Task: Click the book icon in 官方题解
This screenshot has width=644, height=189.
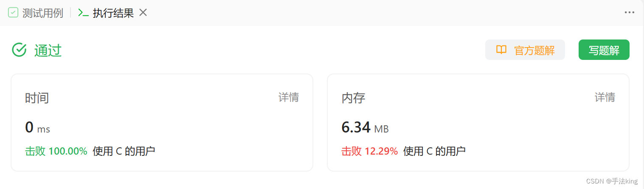Action: click(501, 50)
